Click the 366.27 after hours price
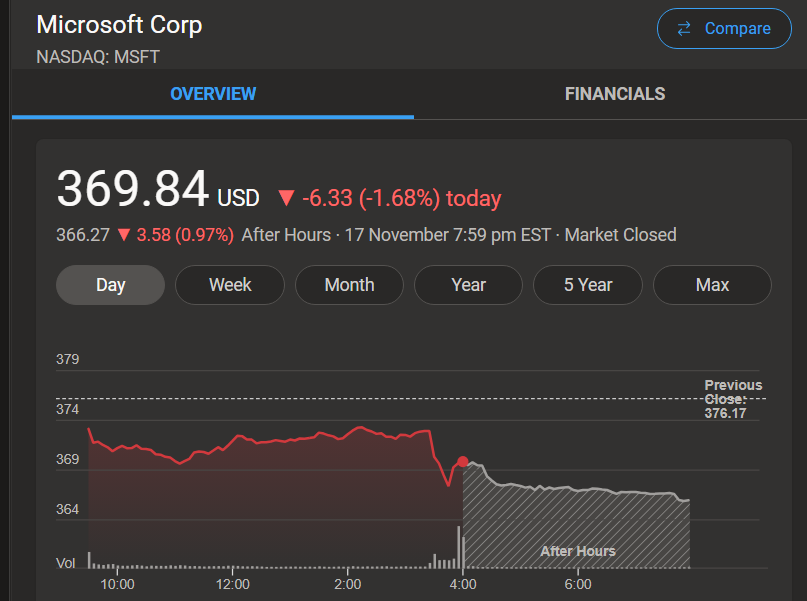Image resolution: width=807 pixels, height=601 pixels. click(x=83, y=235)
